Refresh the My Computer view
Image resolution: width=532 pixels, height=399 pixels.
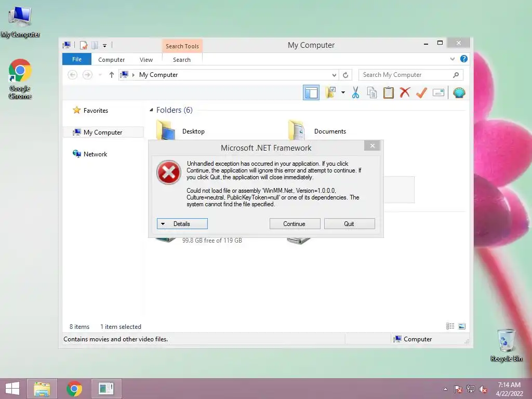[x=345, y=75]
